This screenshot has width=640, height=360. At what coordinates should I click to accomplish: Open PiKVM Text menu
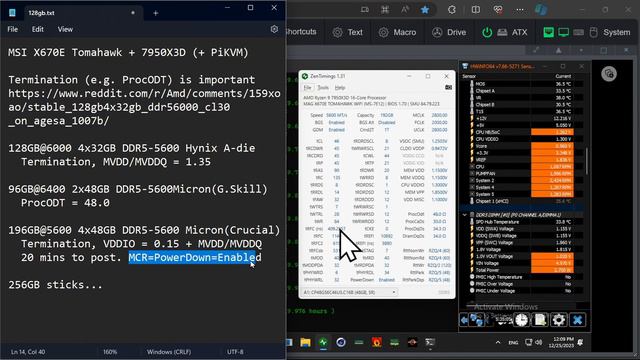tap(347, 32)
